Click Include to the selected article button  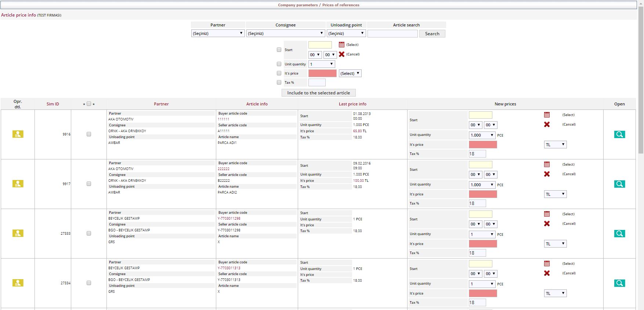[318, 93]
